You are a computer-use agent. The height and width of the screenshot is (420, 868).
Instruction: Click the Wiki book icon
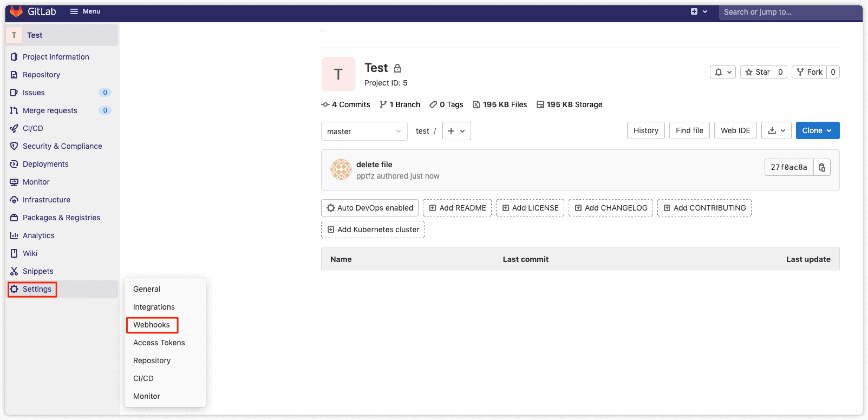14,253
